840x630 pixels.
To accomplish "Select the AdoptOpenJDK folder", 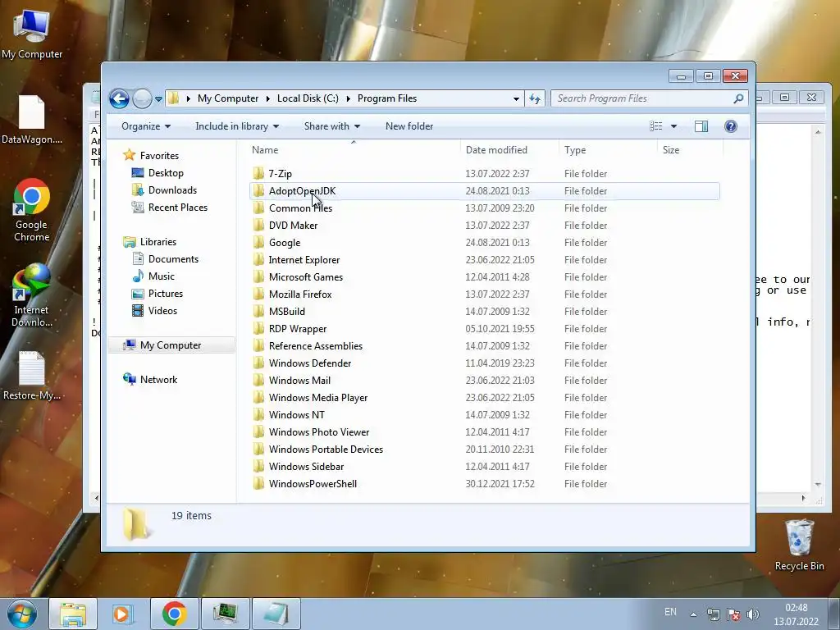I will (484, 190).
